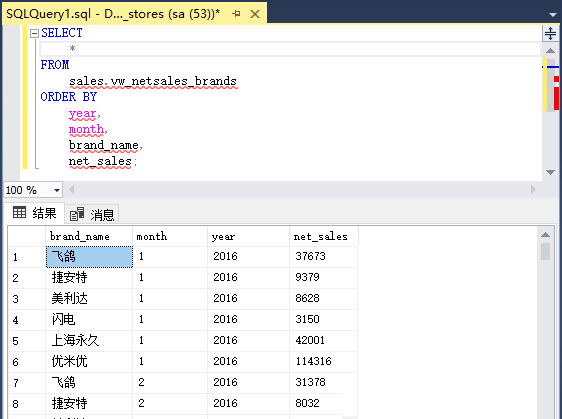Click the results grid scroll up arrow
The width and height of the screenshot is (562, 419).
click(x=546, y=235)
